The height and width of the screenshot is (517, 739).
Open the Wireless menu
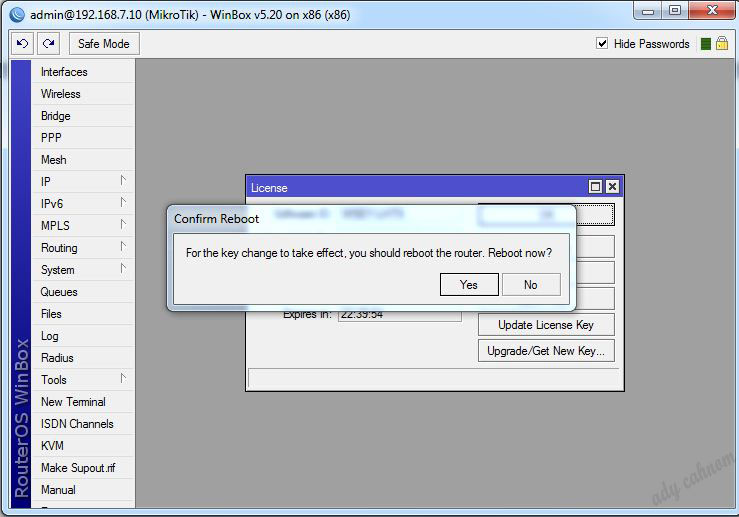83,94
